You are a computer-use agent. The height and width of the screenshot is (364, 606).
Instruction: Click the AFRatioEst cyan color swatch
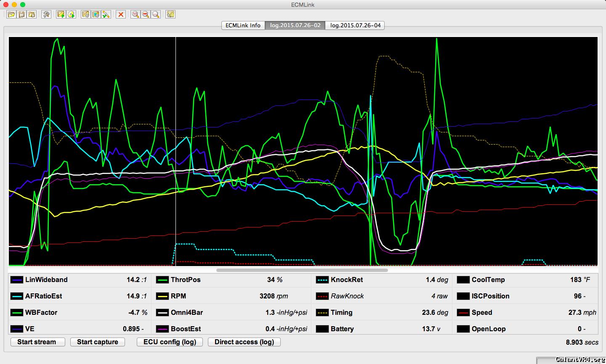pyautogui.click(x=16, y=296)
